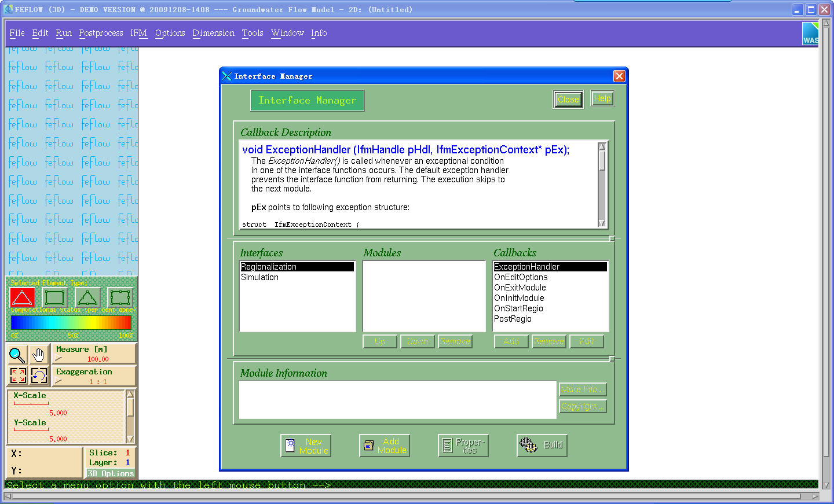Select ExceptionHandler callback

tap(550, 267)
